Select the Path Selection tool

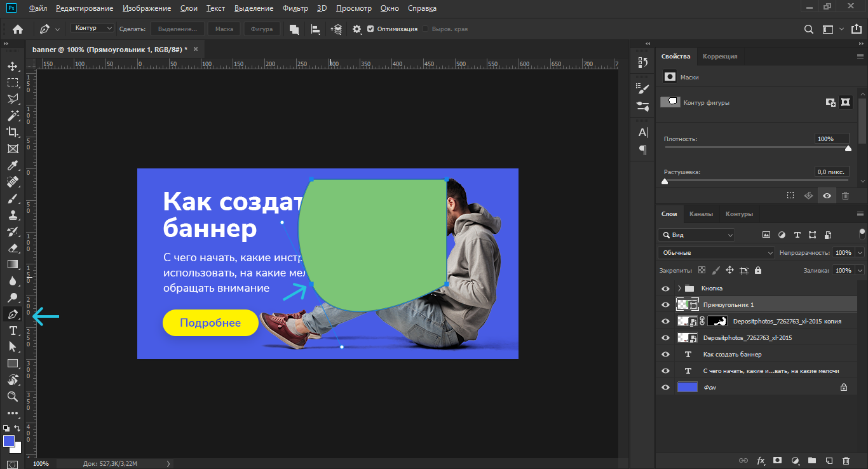13,347
